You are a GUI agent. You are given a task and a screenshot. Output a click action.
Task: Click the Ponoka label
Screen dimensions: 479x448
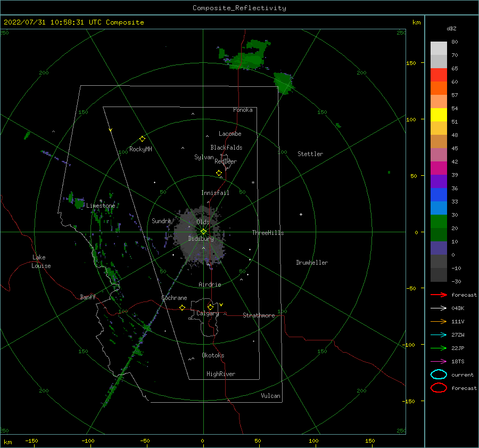[243, 110]
